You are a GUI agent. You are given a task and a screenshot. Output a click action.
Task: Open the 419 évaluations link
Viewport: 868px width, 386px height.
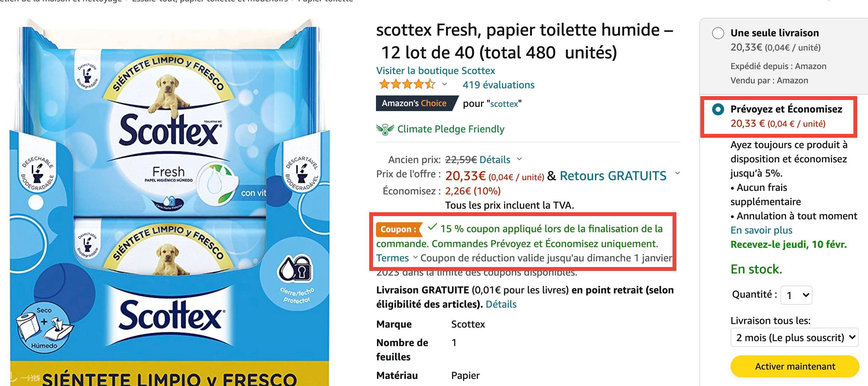pyautogui.click(x=498, y=85)
